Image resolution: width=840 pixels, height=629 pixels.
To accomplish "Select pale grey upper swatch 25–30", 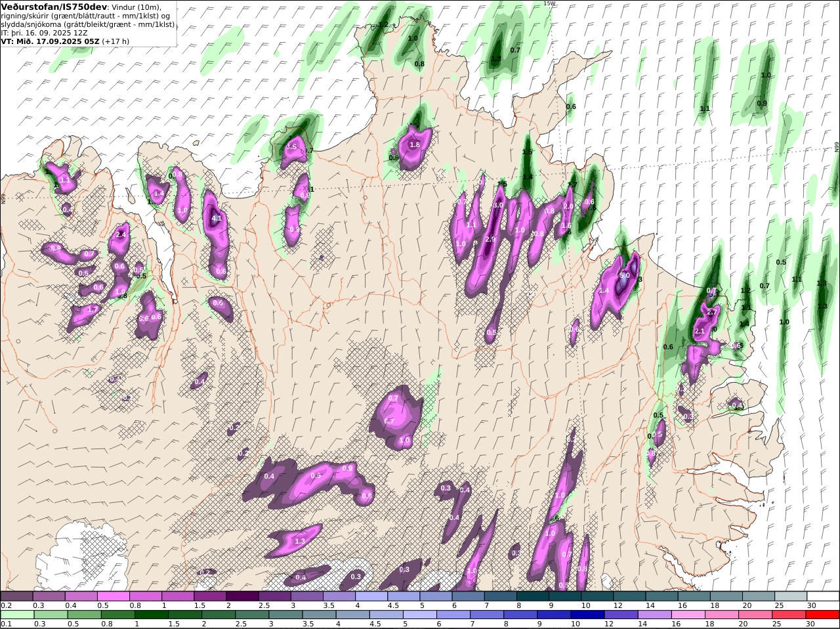I will pos(791,596).
